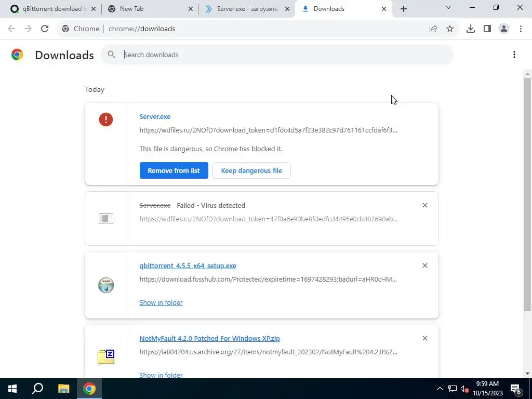Open File Explorer from taskbar

tap(63, 389)
